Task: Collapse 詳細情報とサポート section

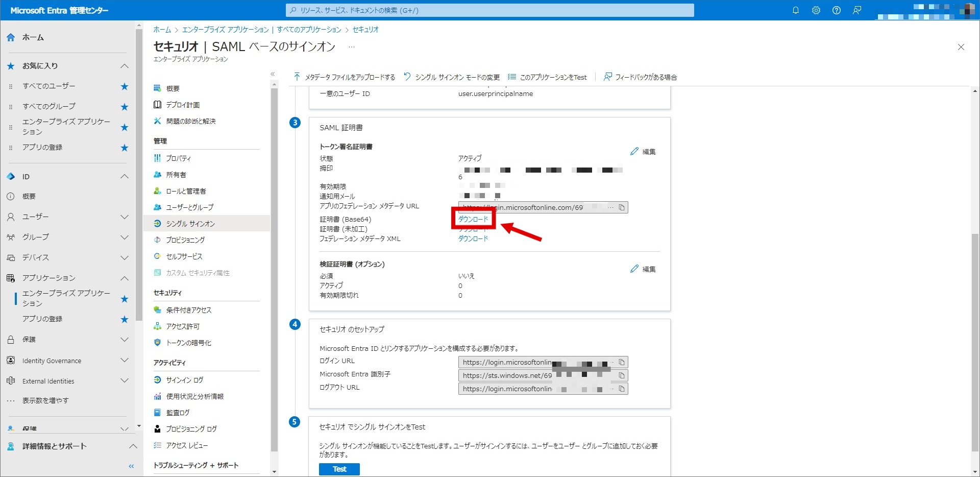Action: (x=133, y=446)
